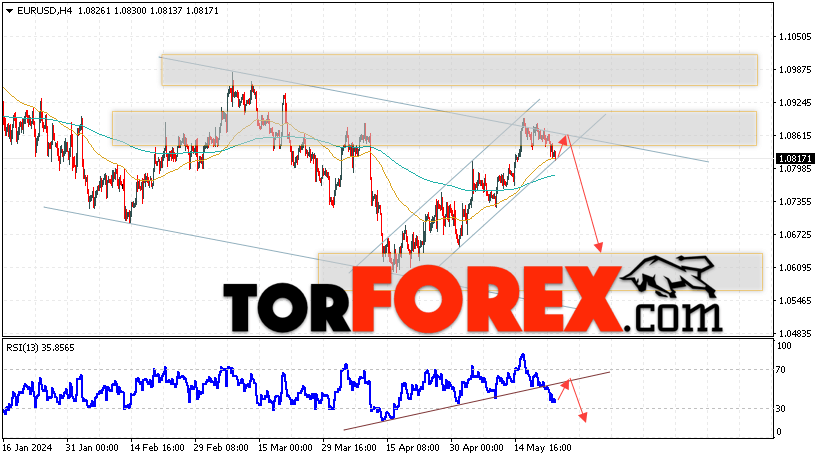The width and height of the screenshot is (819, 459).
Task: Click the EURUSD,H4 symbol title text
Action: click(x=44, y=10)
